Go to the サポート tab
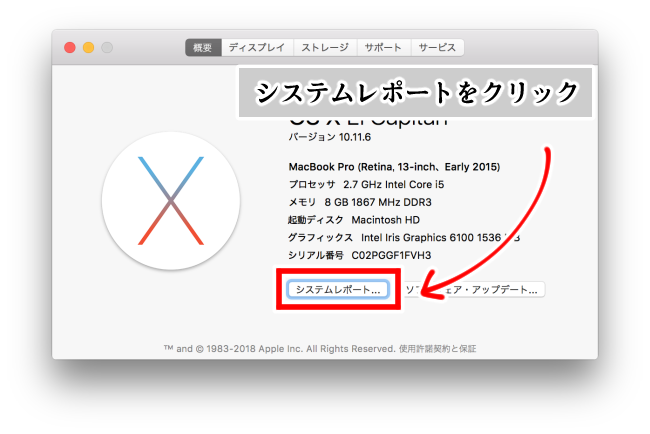650x434 pixels. (x=384, y=48)
